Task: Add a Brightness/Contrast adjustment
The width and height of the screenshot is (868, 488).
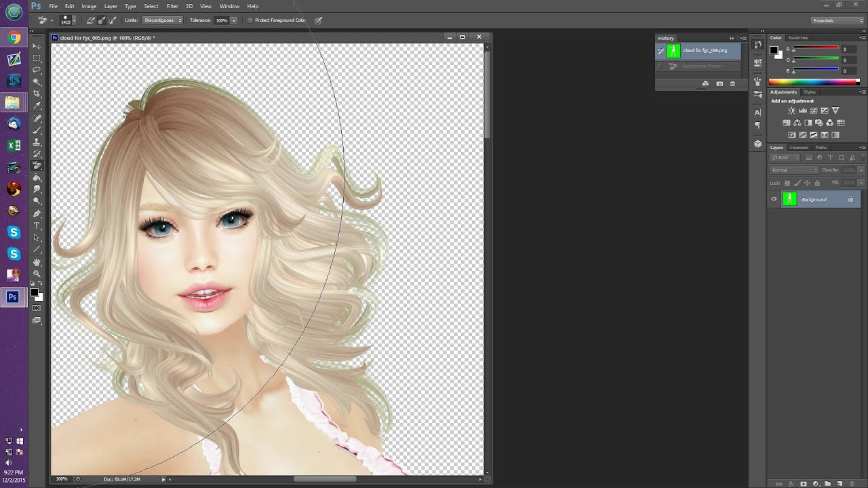Action: (x=791, y=110)
